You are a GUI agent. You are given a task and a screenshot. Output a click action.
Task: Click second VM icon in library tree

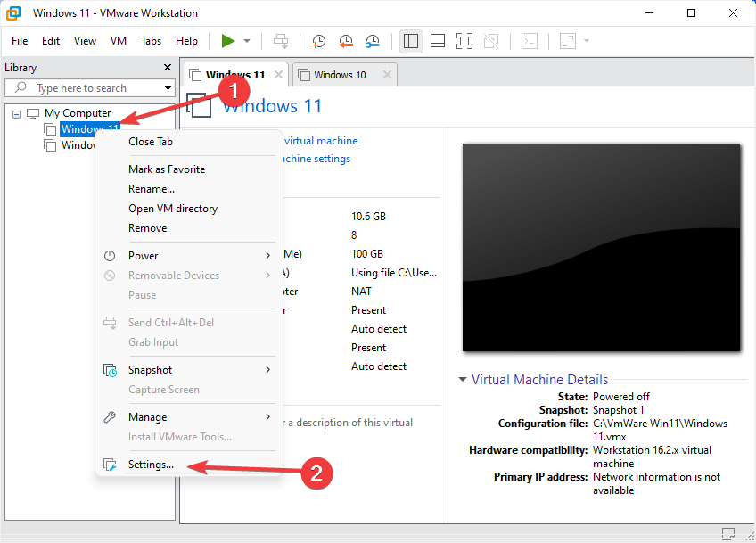tap(50, 145)
